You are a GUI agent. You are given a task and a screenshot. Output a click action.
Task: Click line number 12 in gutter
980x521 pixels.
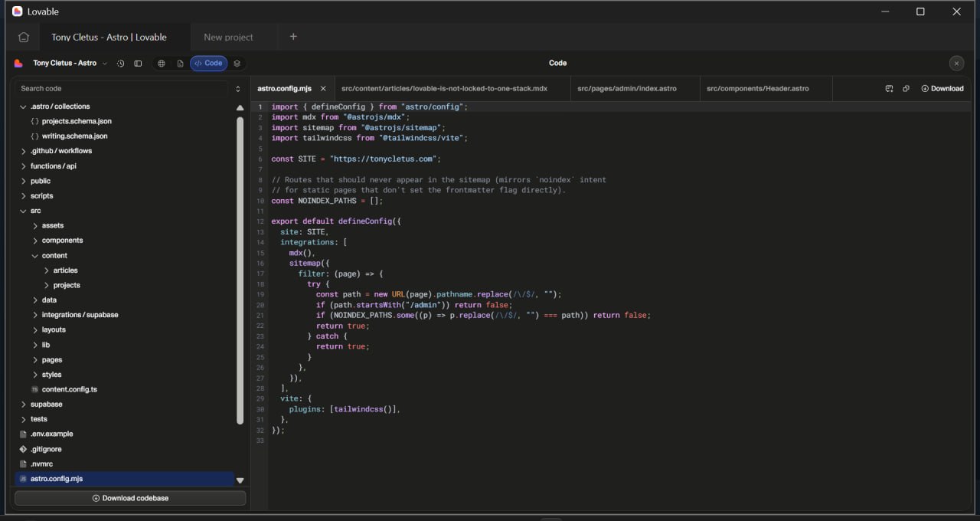click(x=260, y=221)
